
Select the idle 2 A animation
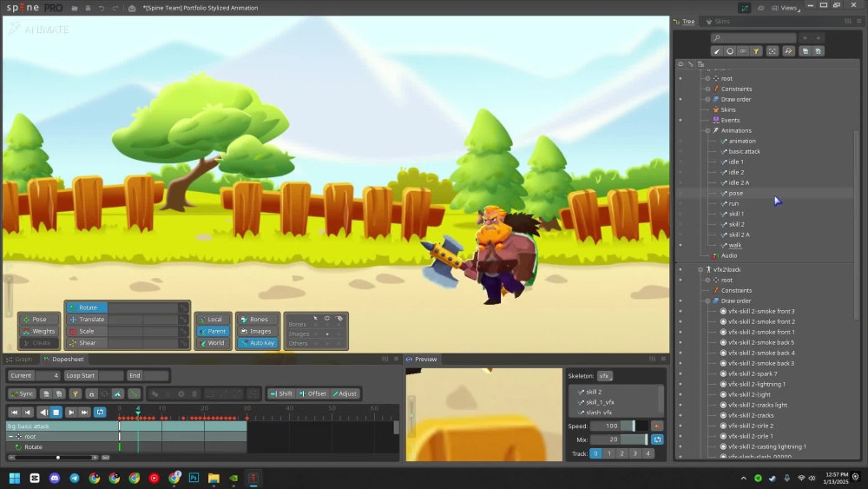pyautogui.click(x=739, y=182)
